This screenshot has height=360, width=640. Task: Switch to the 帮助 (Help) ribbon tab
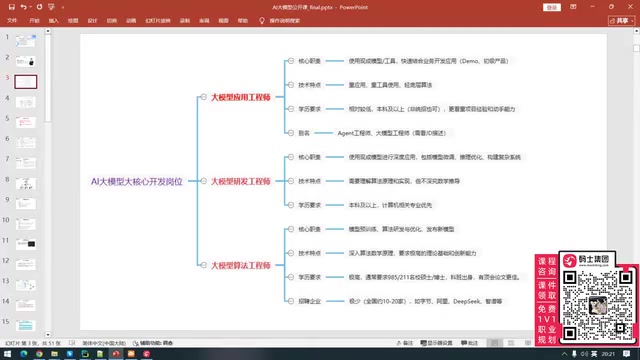242,20
